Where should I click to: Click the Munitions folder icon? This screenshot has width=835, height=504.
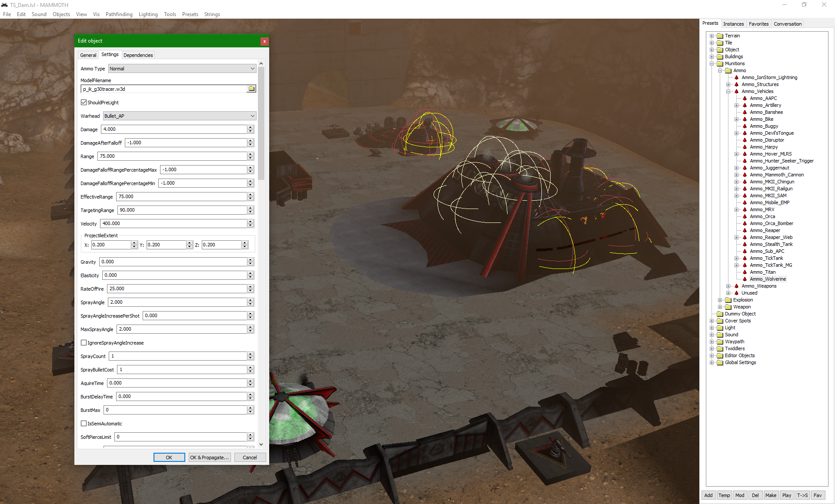(720, 63)
